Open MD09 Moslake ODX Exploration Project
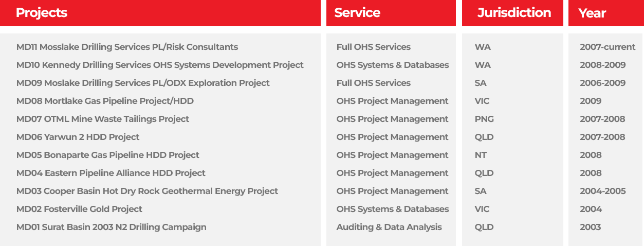Viewport: 644px width, 246px height. [143, 83]
